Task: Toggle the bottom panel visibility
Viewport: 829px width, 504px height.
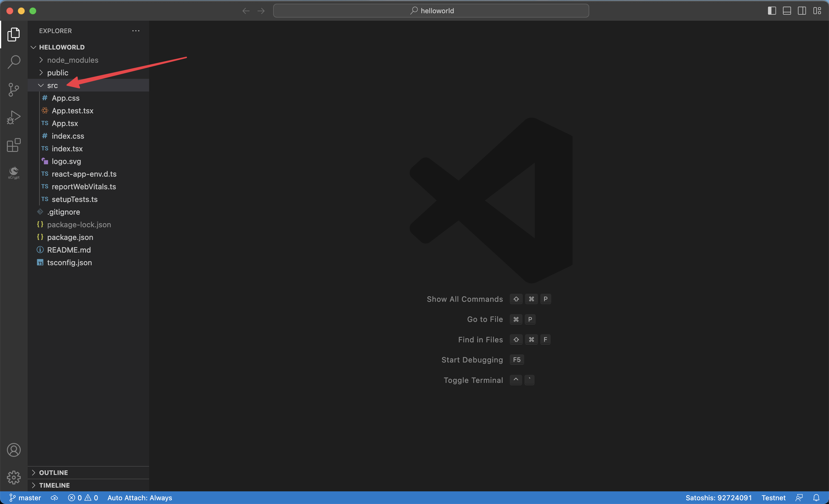Action: click(x=787, y=11)
